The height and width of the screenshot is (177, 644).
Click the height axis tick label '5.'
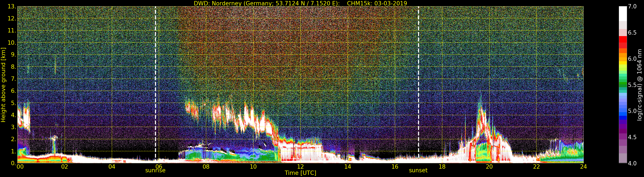14,103
